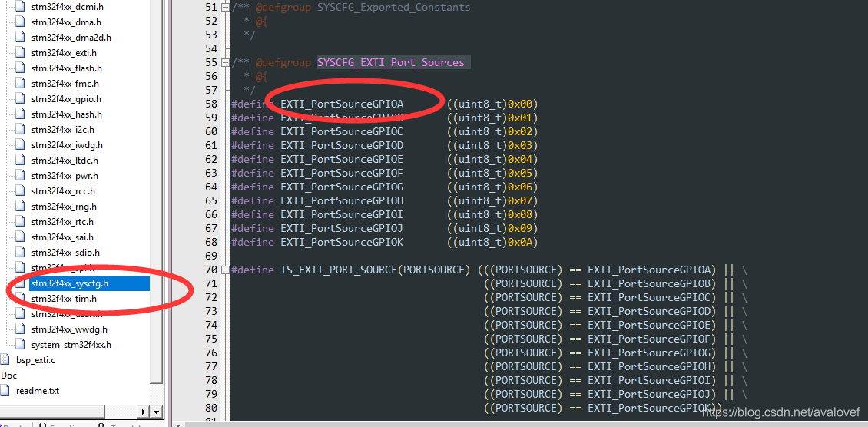Image resolution: width=868 pixels, height=427 pixels.
Task: Click the stm32f4xx_dma2d.h file icon
Action: coord(21,38)
